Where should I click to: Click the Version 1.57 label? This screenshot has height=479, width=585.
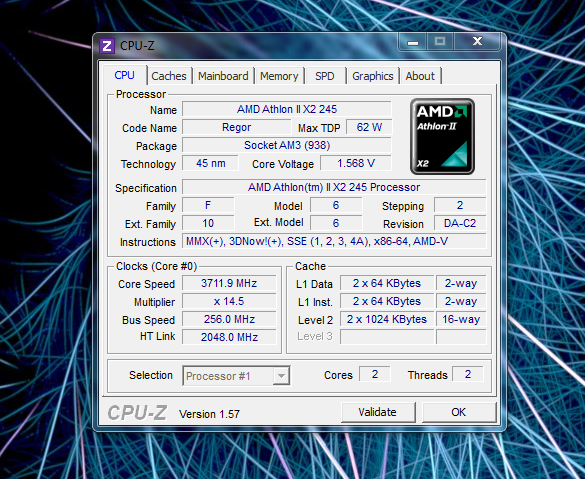pyautogui.click(x=209, y=414)
